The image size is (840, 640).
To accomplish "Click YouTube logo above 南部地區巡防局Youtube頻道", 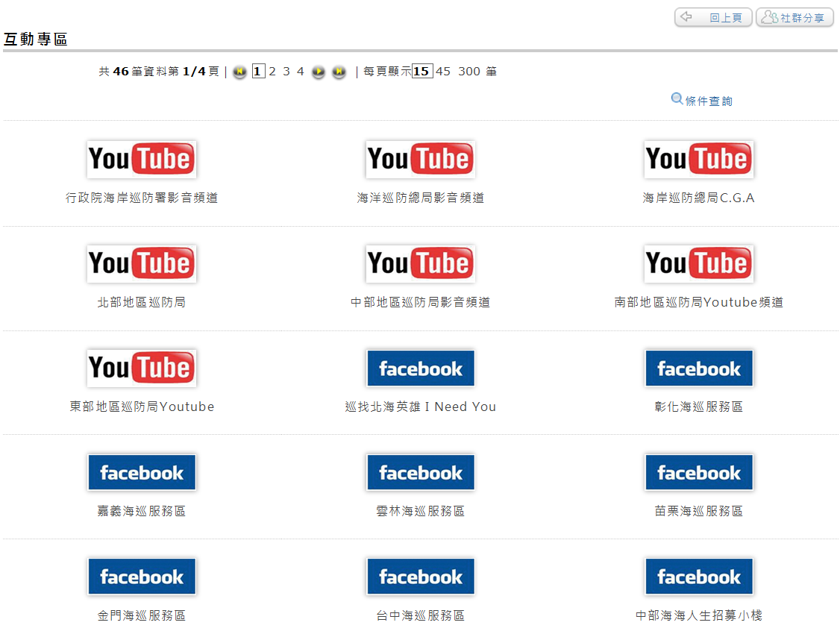I will (699, 264).
